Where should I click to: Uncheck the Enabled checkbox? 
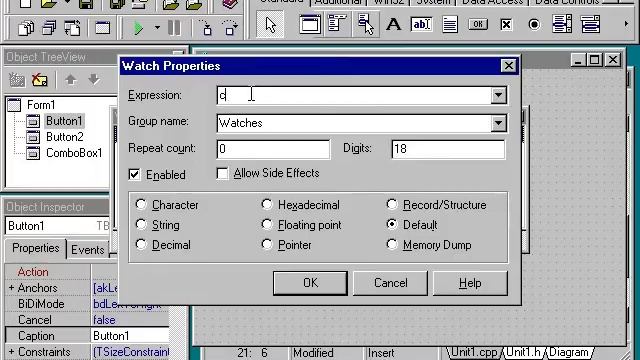click(x=134, y=175)
